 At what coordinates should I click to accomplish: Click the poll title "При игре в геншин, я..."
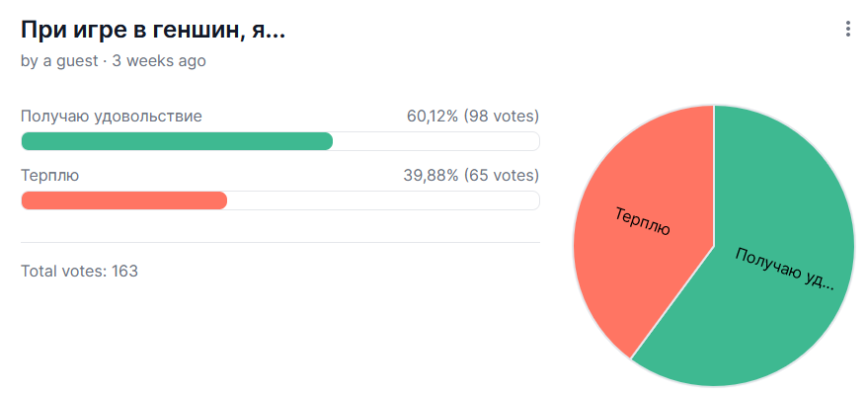tap(153, 30)
